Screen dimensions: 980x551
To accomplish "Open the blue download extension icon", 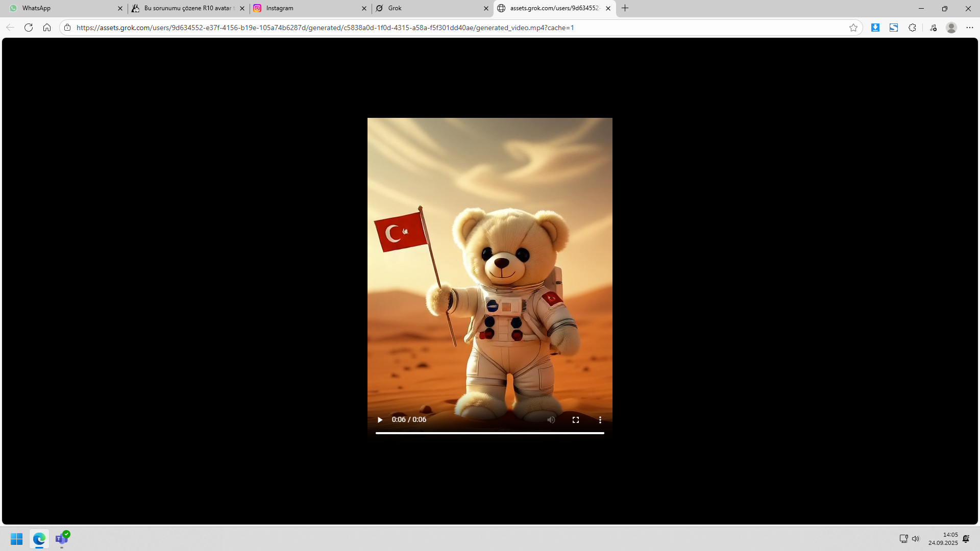I will coord(875,28).
